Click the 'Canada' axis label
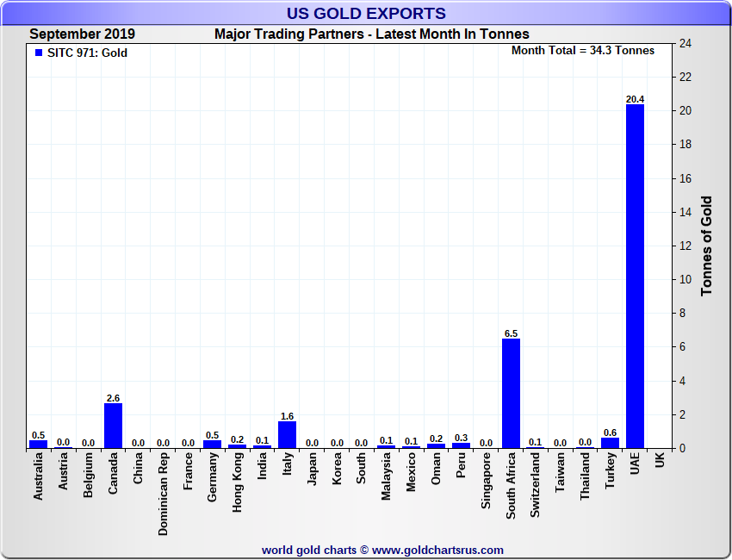 [x=113, y=473]
